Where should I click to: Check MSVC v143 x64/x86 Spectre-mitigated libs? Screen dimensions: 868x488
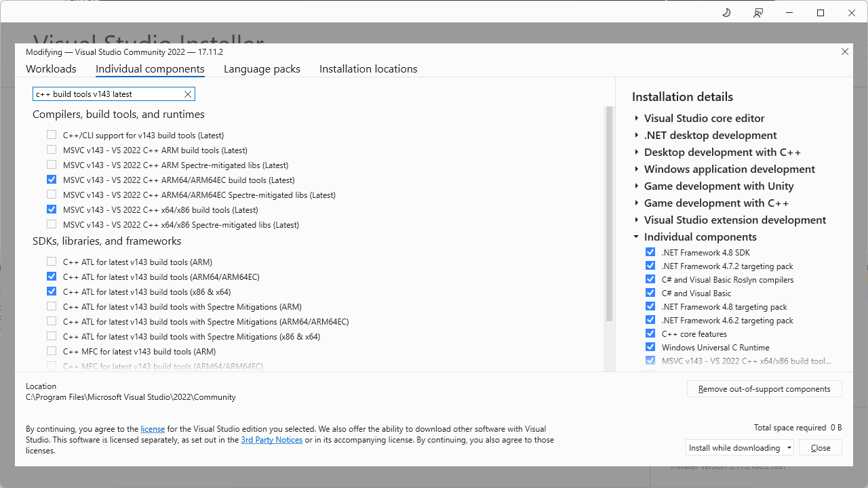[x=52, y=225]
